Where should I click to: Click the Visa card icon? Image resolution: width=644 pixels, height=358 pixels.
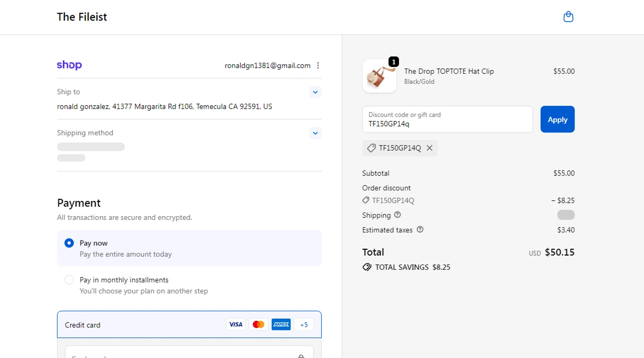tap(236, 325)
